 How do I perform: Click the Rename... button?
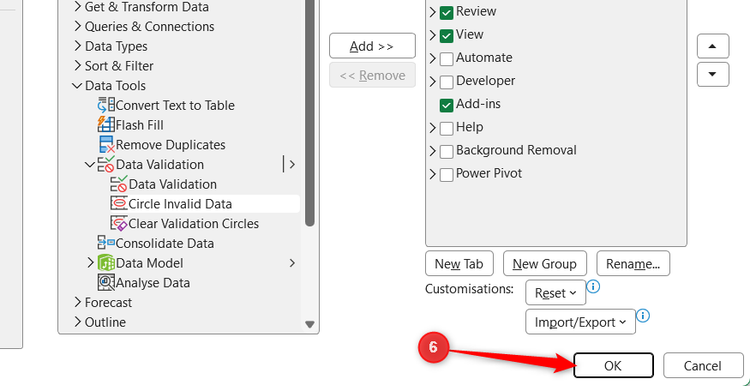pyautogui.click(x=633, y=264)
